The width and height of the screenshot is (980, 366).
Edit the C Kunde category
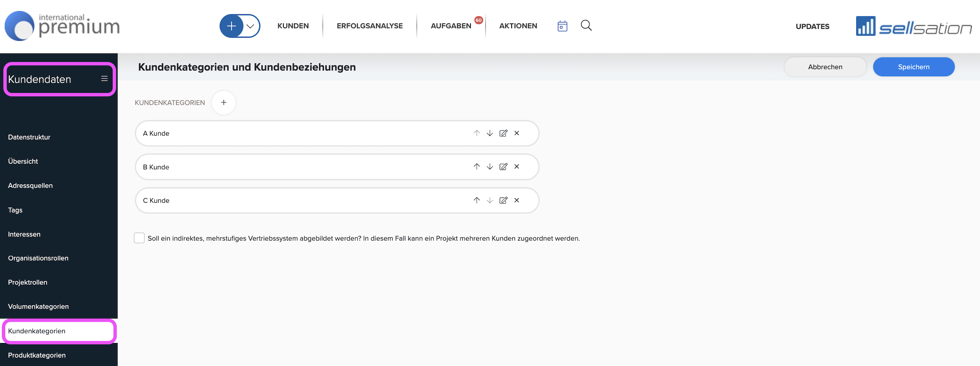(503, 200)
